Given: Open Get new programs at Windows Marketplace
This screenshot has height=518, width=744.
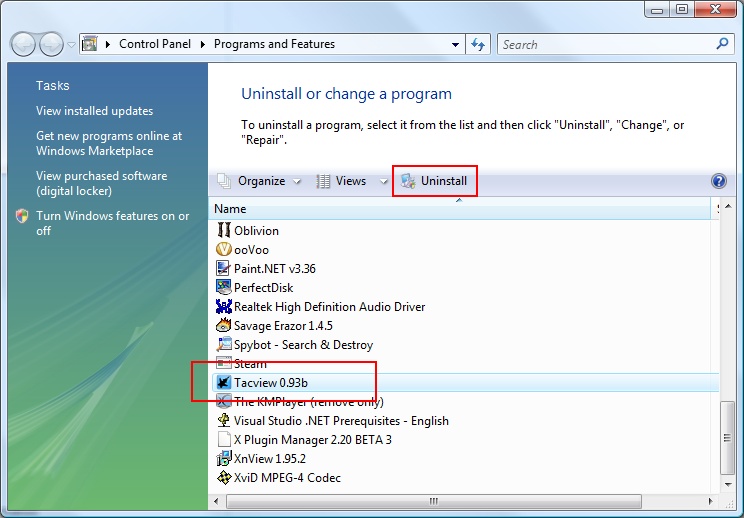Looking at the screenshot, I should (x=109, y=143).
